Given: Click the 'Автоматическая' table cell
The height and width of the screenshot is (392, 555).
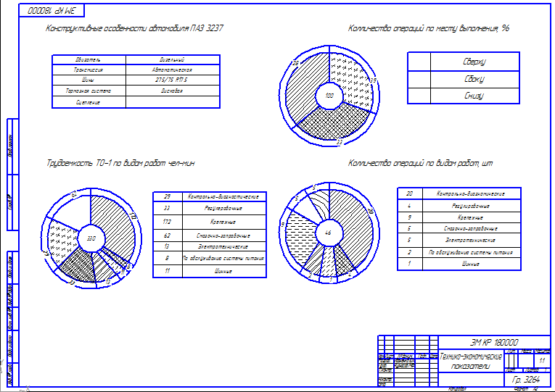Looking at the screenshot, I should [173, 70].
